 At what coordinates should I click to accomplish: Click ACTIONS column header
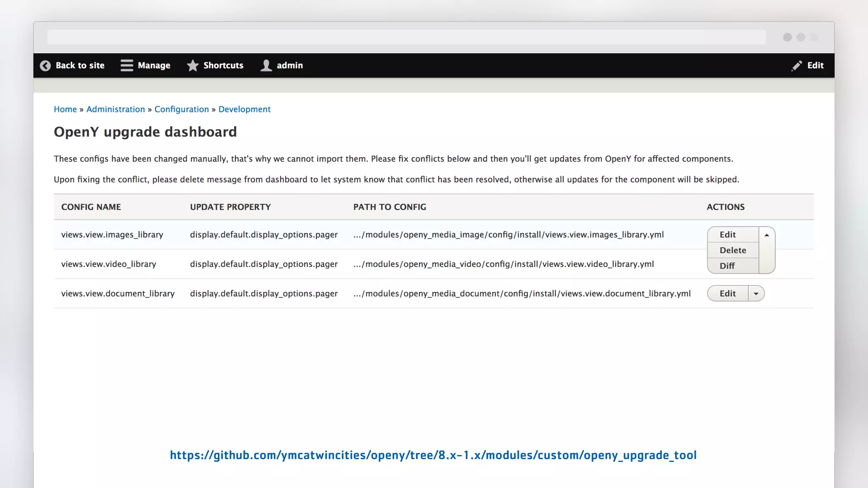[x=726, y=207]
